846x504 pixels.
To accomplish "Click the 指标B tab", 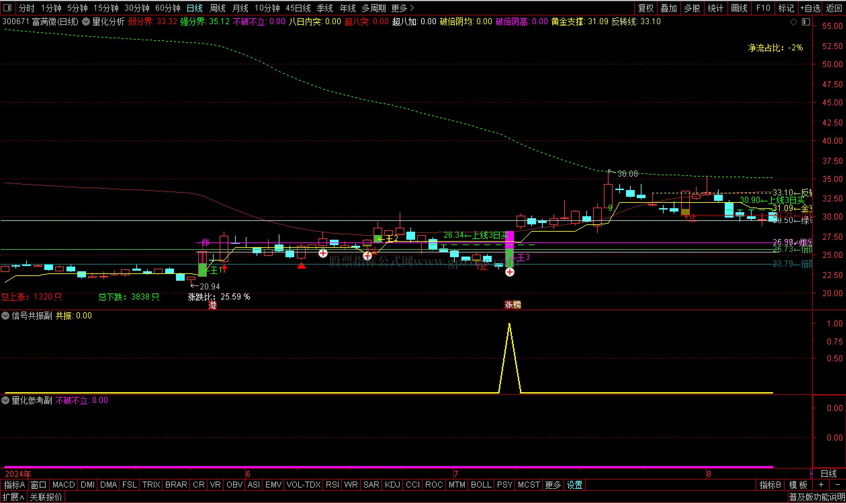I will pyautogui.click(x=770, y=485).
